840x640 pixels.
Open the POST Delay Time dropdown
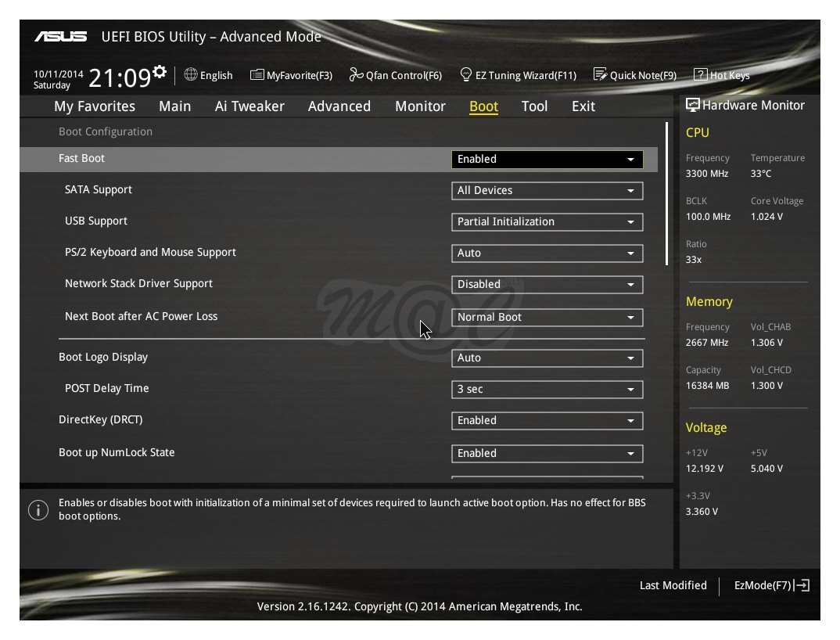click(547, 389)
